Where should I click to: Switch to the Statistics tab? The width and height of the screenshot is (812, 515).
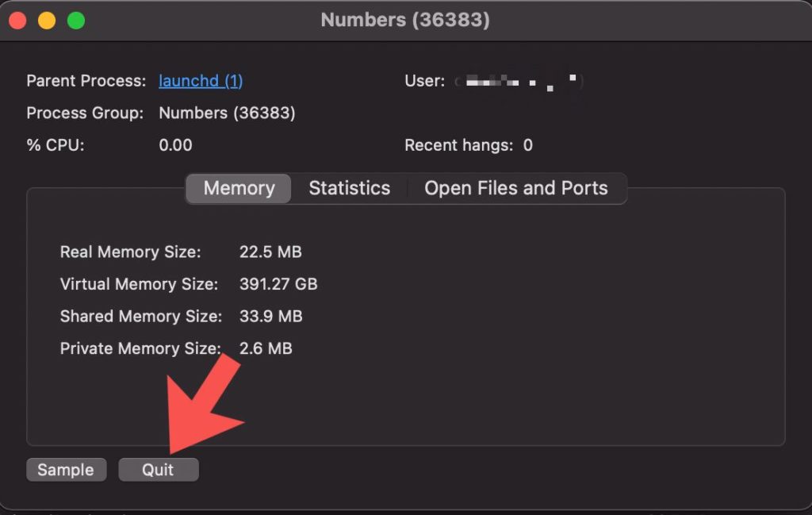[x=350, y=188]
